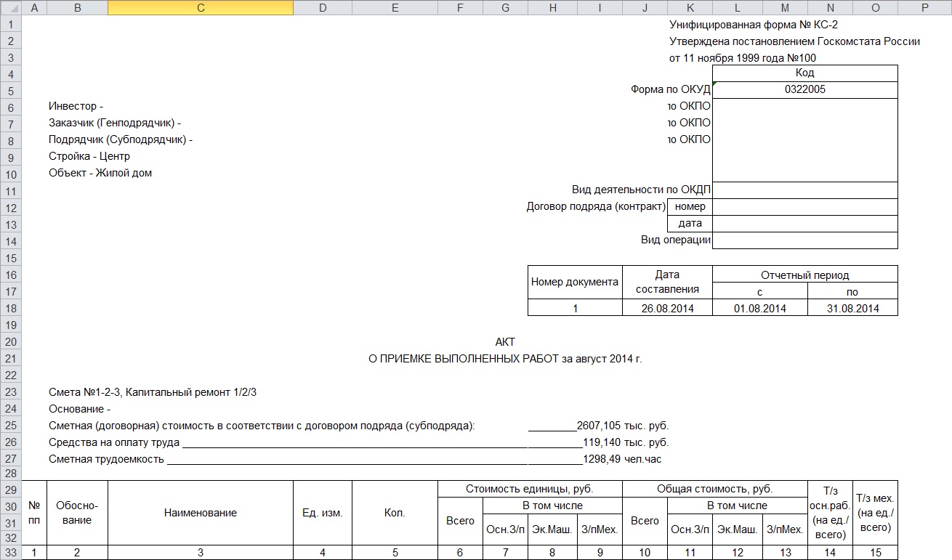The width and height of the screenshot is (952, 560).
Task: Select column P header
Action: [924, 7]
